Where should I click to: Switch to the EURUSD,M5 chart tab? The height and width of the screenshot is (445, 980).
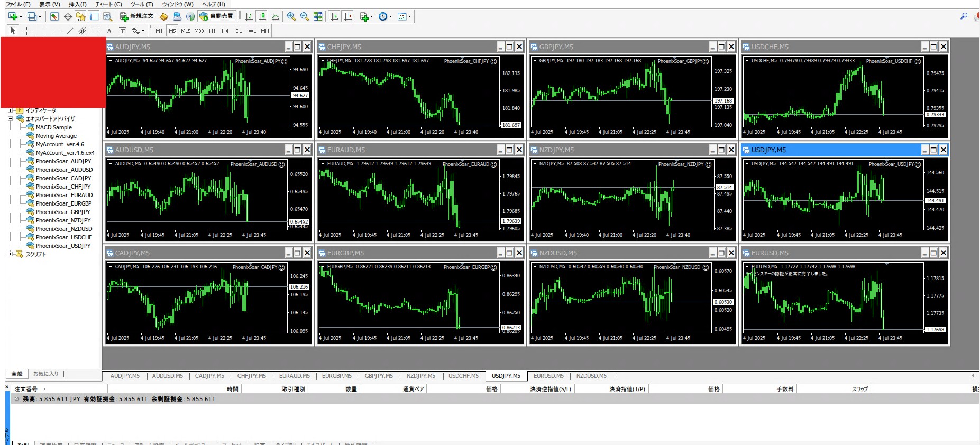548,376
